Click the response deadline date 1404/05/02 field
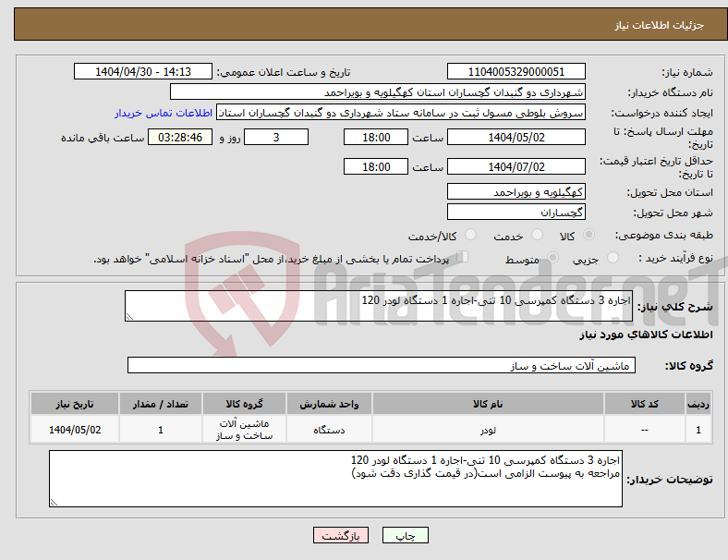This screenshot has height=560, width=728. pos(516,137)
